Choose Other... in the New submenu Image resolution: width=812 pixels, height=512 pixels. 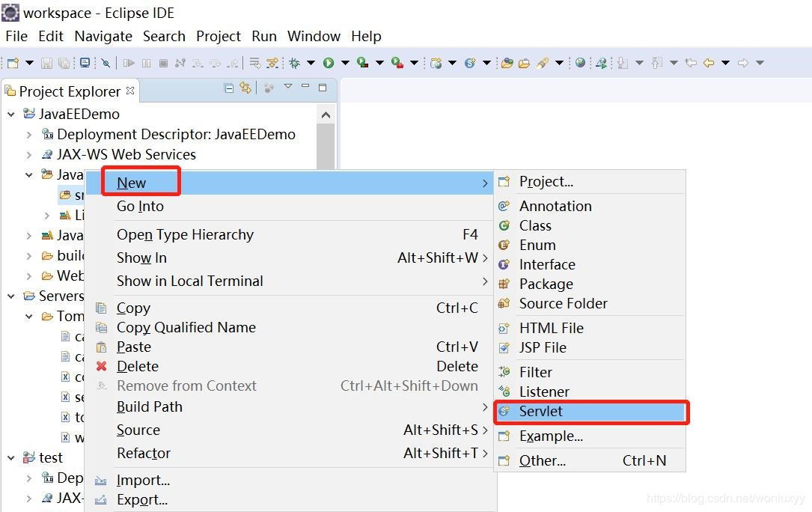pos(590,460)
